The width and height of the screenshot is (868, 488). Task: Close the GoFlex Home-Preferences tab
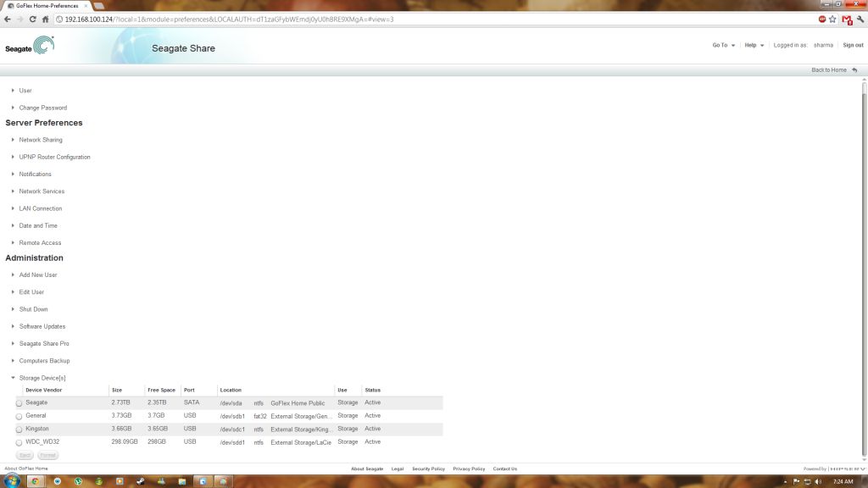(86, 6)
